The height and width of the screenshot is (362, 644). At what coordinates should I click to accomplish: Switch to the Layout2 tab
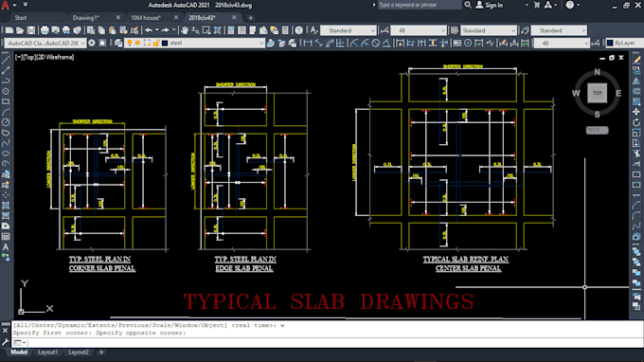point(79,353)
